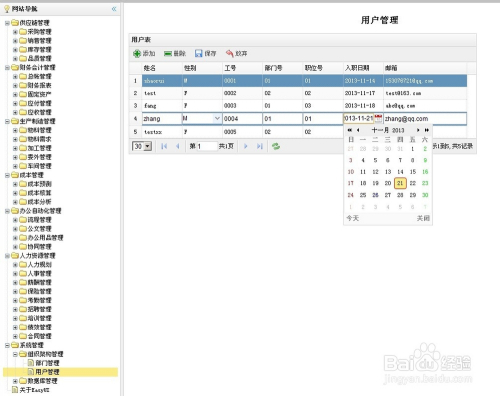Pick day 21 in the calendar
Viewport: 500px width, 396px height.
400,183
